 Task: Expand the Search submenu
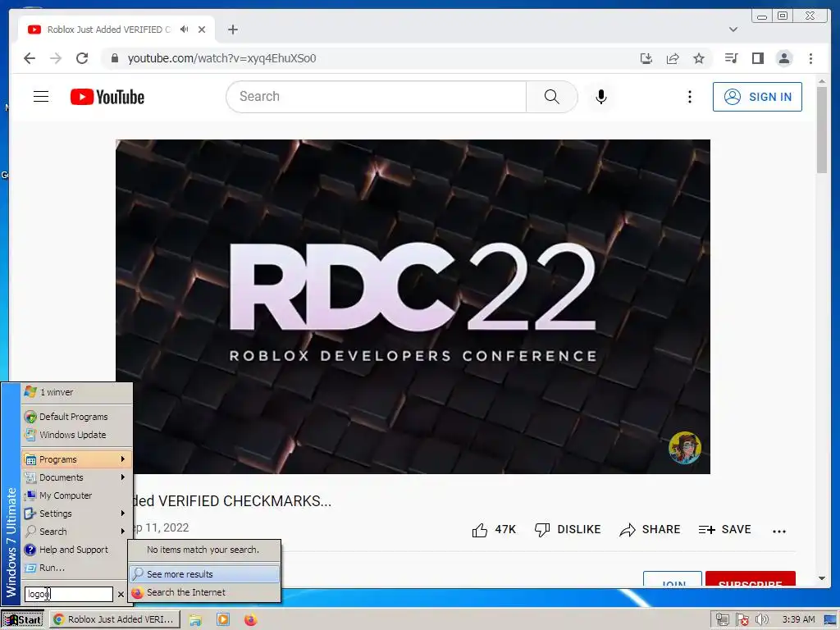pyautogui.click(x=76, y=532)
